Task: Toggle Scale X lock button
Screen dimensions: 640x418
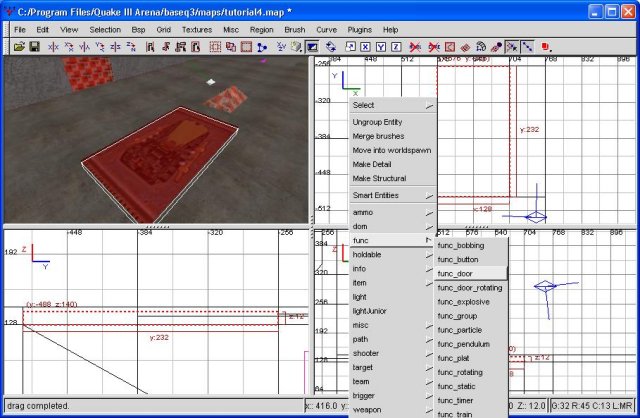Action: tap(365, 47)
